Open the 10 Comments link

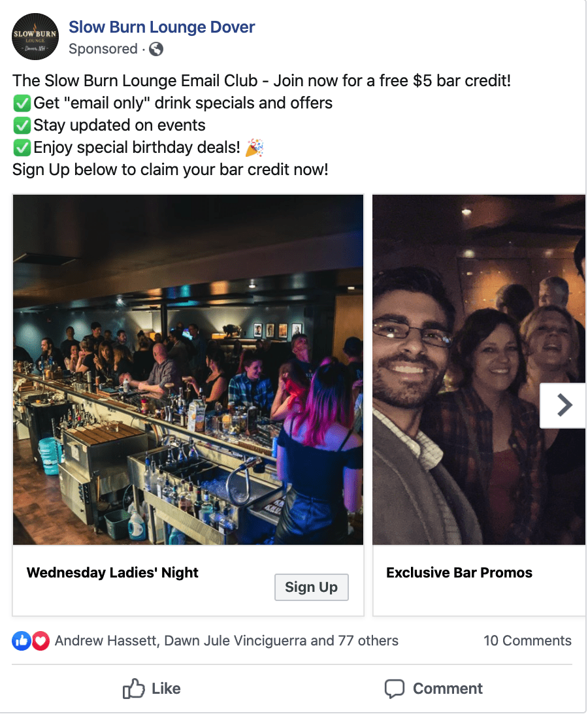tap(527, 641)
